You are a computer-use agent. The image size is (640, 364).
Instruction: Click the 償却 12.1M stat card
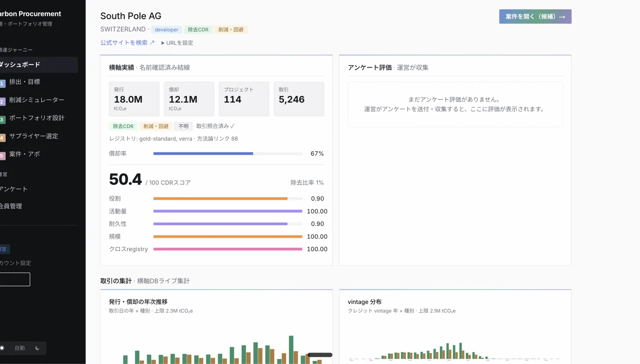[189, 99]
